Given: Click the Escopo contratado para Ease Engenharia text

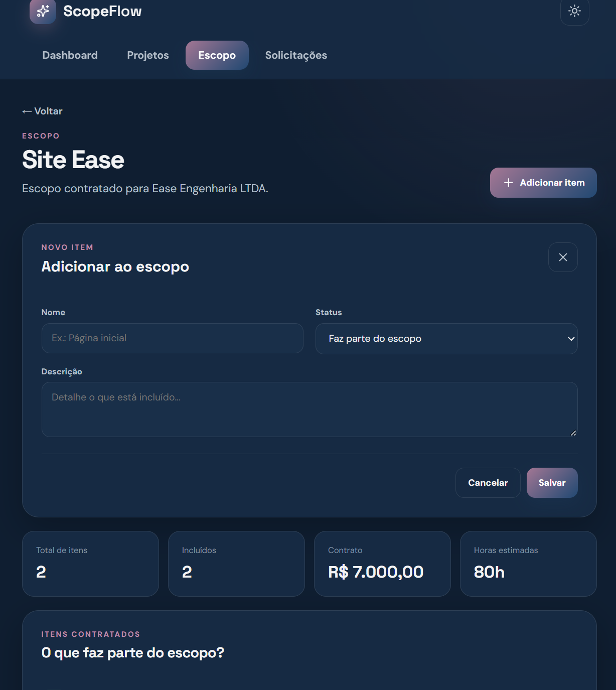Looking at the screenshot, I should tap(145, 189).
